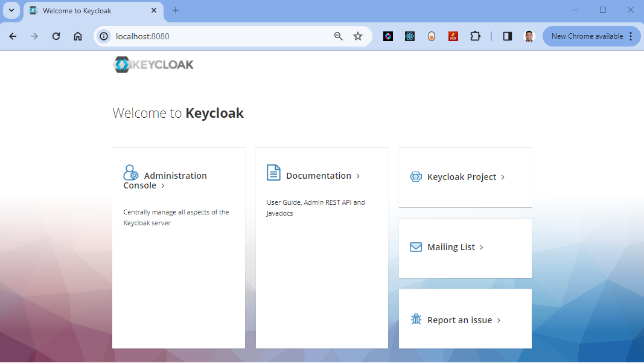Image resolution: width=644 pixels, height=363 pixels.
Task: Click the Keycloak logo in the page header
Action: click(x=153, y=65)
